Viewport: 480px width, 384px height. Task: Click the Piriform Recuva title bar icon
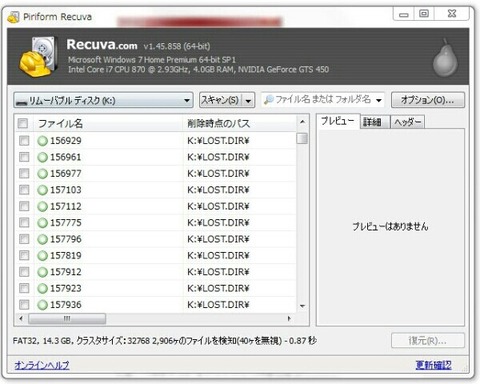(x=13, y=17)
